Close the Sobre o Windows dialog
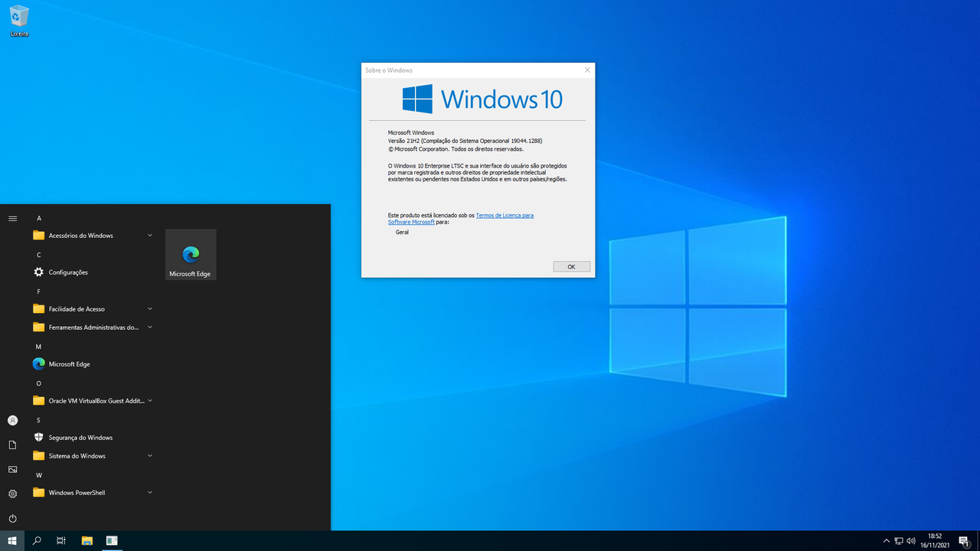Viewport: 980px width, 551px height. coord(587,70)
